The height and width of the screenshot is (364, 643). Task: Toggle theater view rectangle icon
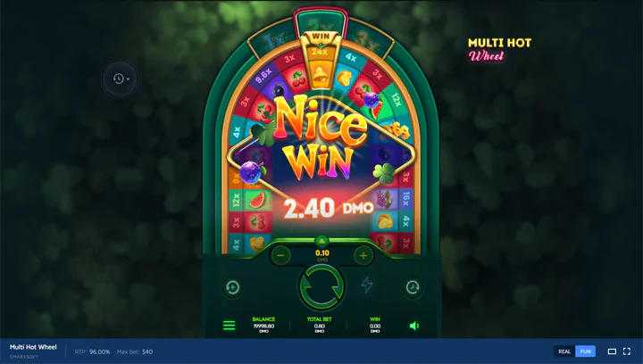(612, 352)
